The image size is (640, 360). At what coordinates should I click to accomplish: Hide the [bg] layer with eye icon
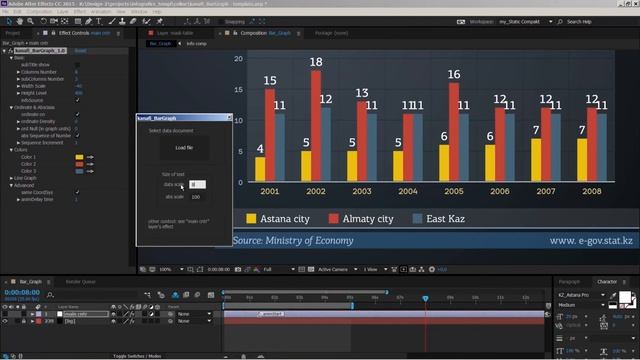tap(5, 321)
